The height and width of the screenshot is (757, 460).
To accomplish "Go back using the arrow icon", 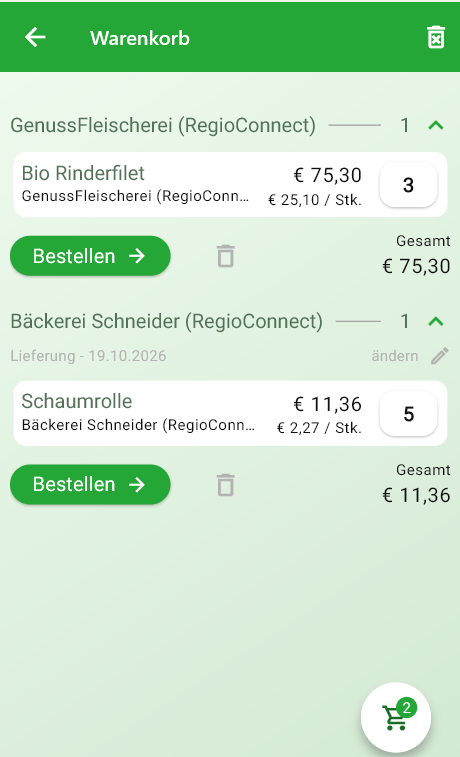I will coord(35,37).
